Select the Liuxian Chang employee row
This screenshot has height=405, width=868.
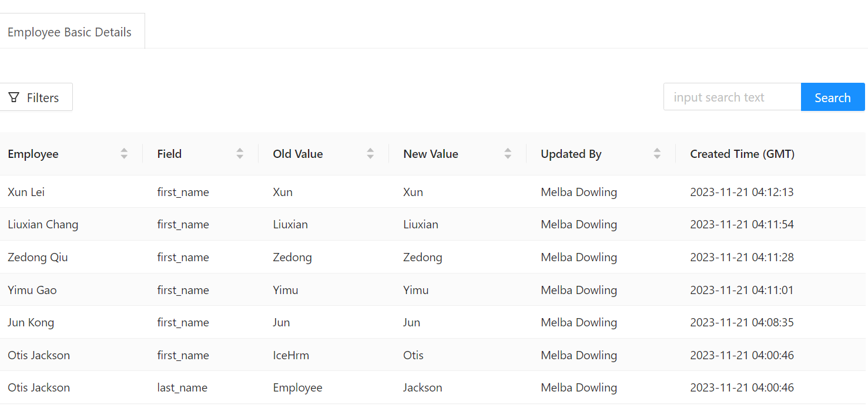[x=43, y=224]
